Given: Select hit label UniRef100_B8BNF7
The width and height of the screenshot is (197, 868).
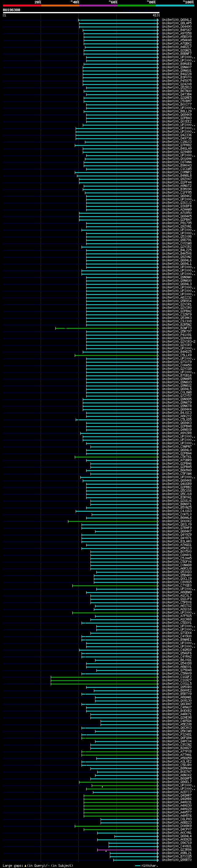Looking at the screenshot, I should [x=176, y=54].
